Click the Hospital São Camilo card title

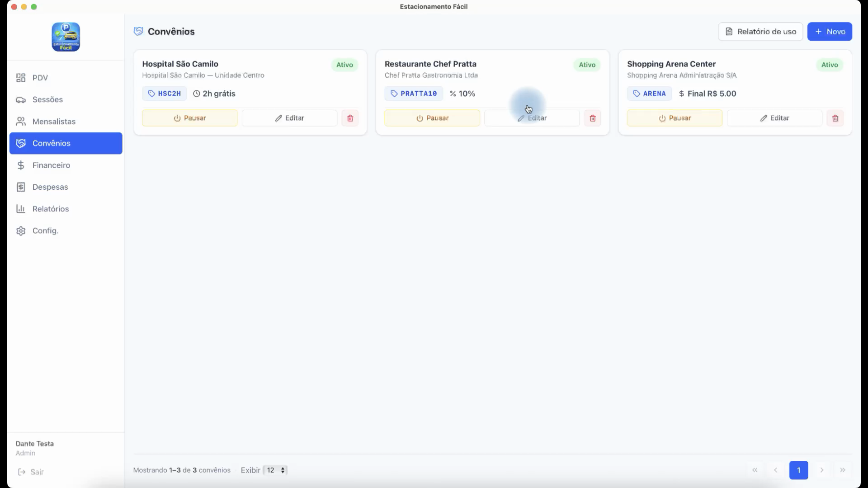point(180,64)
